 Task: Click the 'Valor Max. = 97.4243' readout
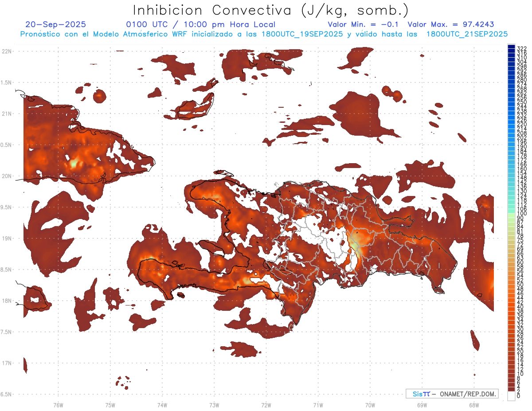(451, 24)
